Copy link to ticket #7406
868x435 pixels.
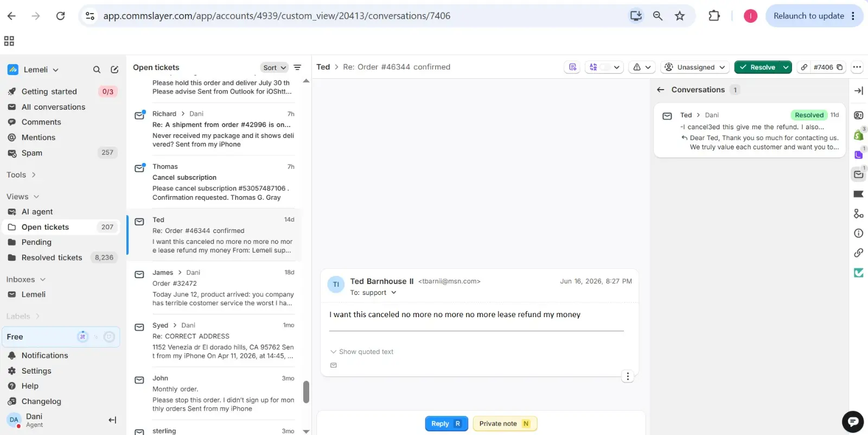coord(804,67)
